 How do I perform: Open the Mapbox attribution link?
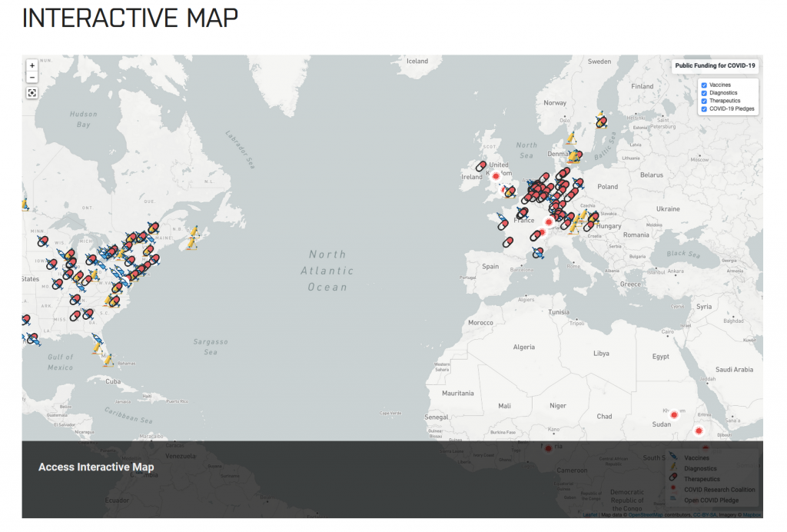tap(752, 515)
